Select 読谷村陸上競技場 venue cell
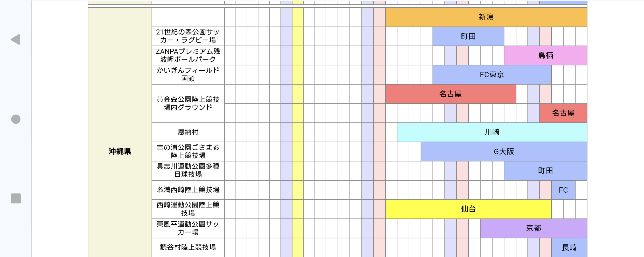644x257 pixels. pos(188,247)
